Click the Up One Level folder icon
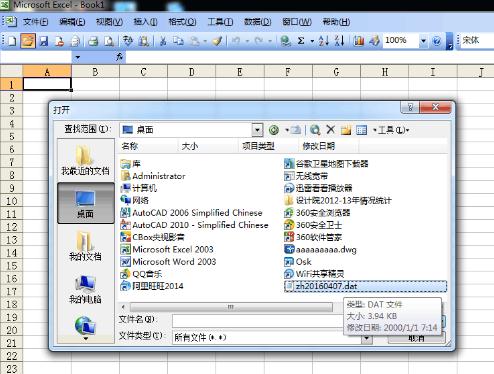The height and width of the screenshot is (374, 494). coord(296,130)
